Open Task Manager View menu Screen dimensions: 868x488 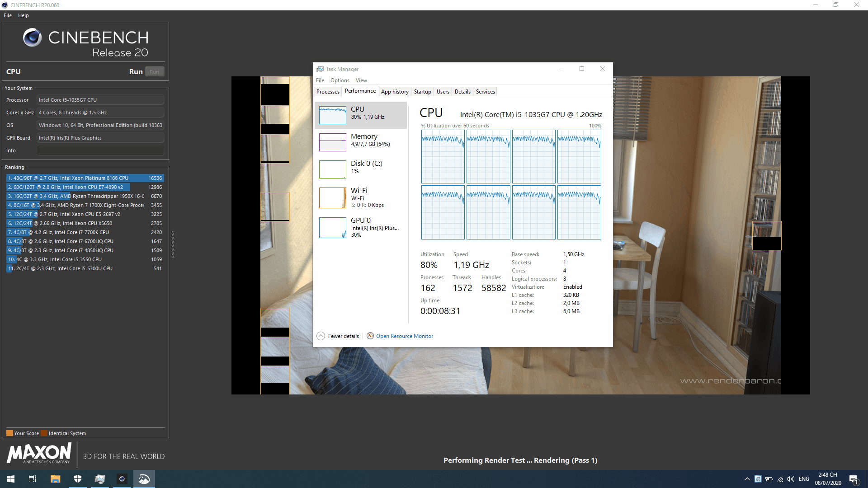(361, 80)
